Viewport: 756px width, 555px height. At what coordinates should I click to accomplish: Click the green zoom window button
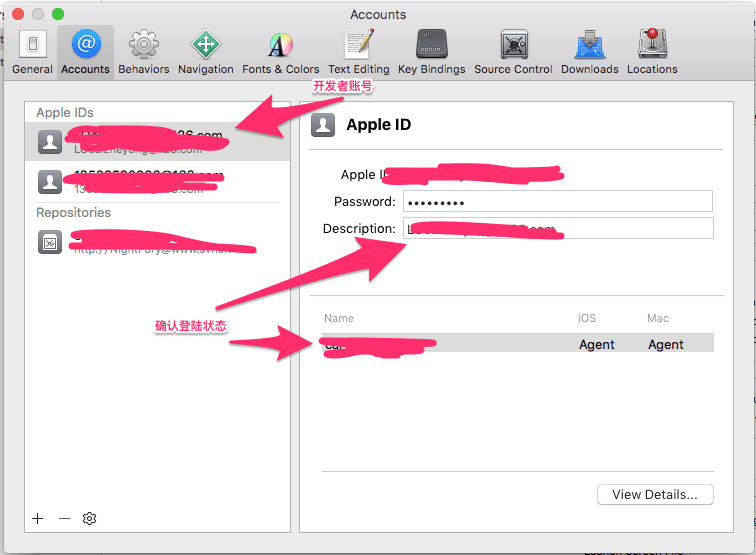(58, 14)
